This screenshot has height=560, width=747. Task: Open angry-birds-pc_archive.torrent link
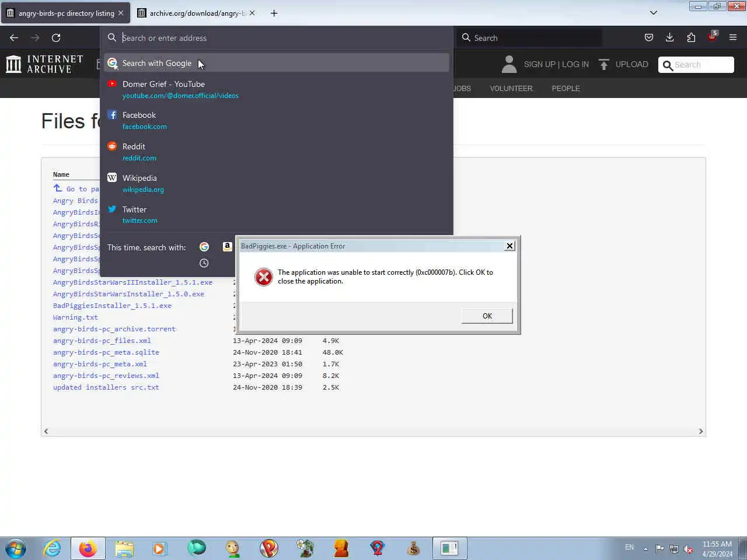point(114,329)
